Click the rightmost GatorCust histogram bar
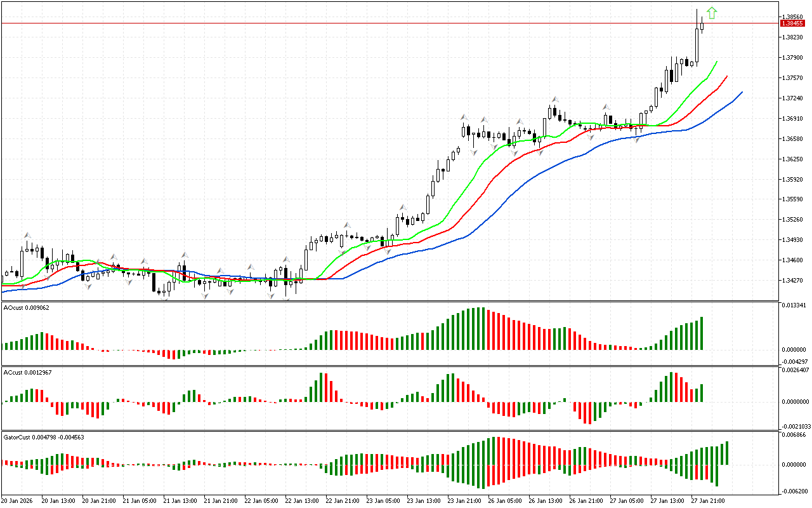This screenshot has width=812, height=508. pos(726,452)
